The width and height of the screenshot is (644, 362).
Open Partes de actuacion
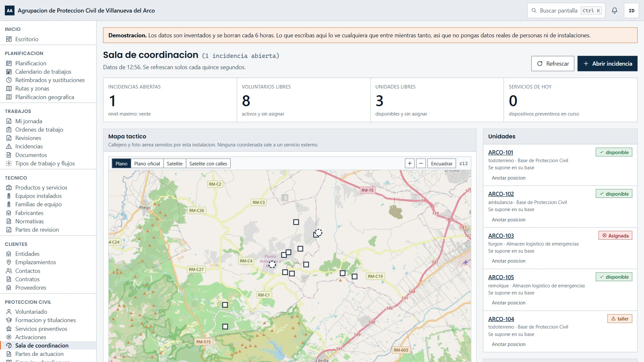click(48, 354)
